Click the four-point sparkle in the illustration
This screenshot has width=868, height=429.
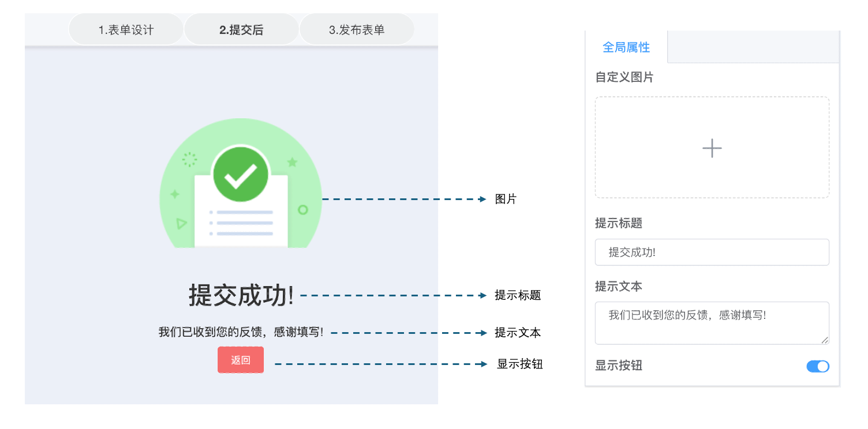coord(175,194)
